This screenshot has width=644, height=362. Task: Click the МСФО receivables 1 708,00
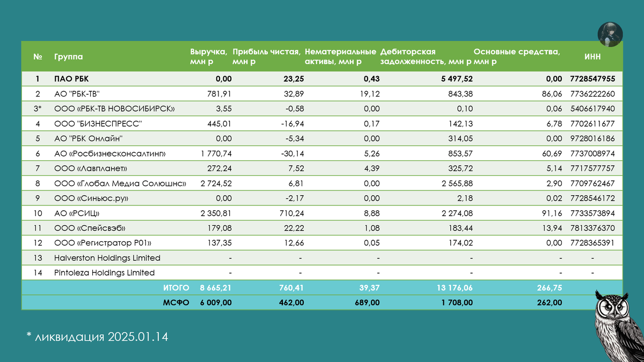point(457,302)
